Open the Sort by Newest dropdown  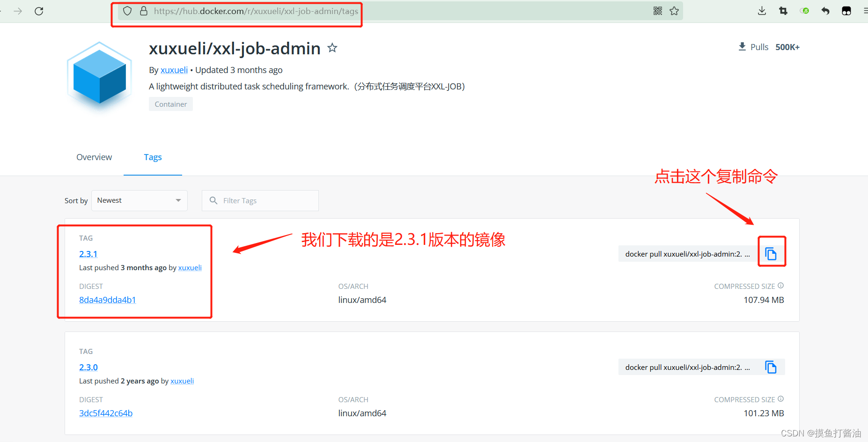(140, 200)
